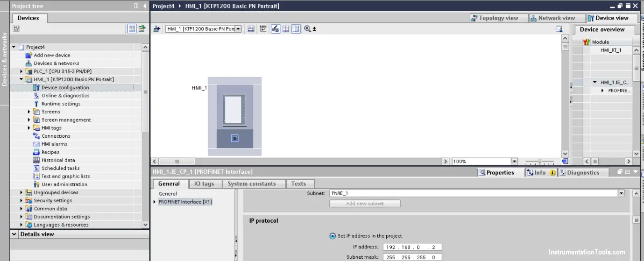Click the Historical data icon
Image resolution: width=644 pixels, height=261 pixels.
(x=36, y=160)
